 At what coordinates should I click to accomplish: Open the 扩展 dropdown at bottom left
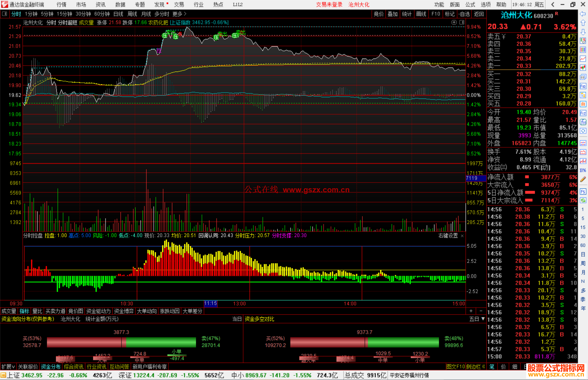click(8, 367)
